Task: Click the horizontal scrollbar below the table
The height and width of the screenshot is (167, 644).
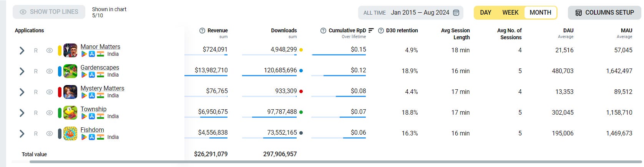Action: (335, 162)
